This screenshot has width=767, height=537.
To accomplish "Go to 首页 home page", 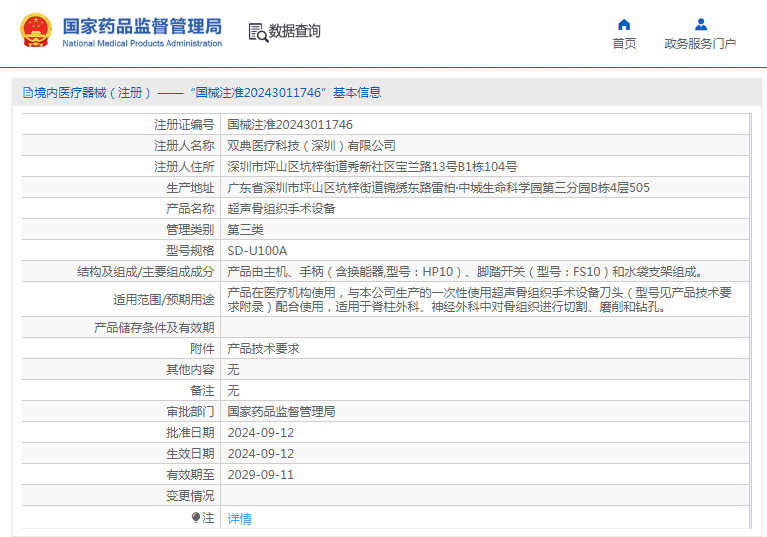I will [624, 44].
